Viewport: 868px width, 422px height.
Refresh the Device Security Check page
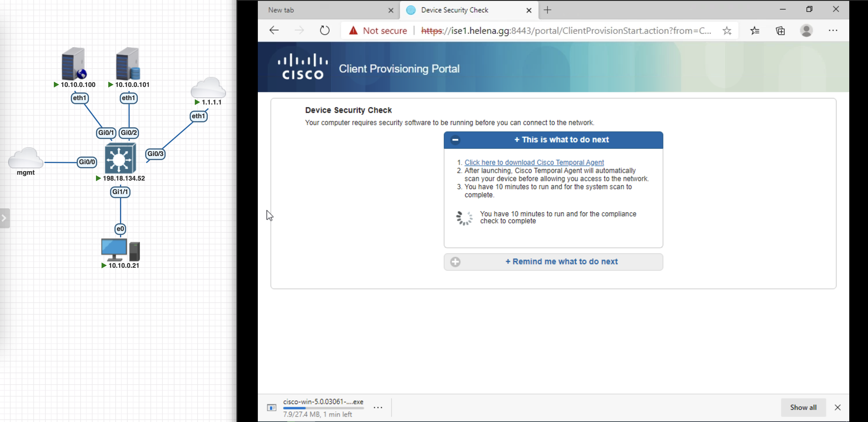324,30
